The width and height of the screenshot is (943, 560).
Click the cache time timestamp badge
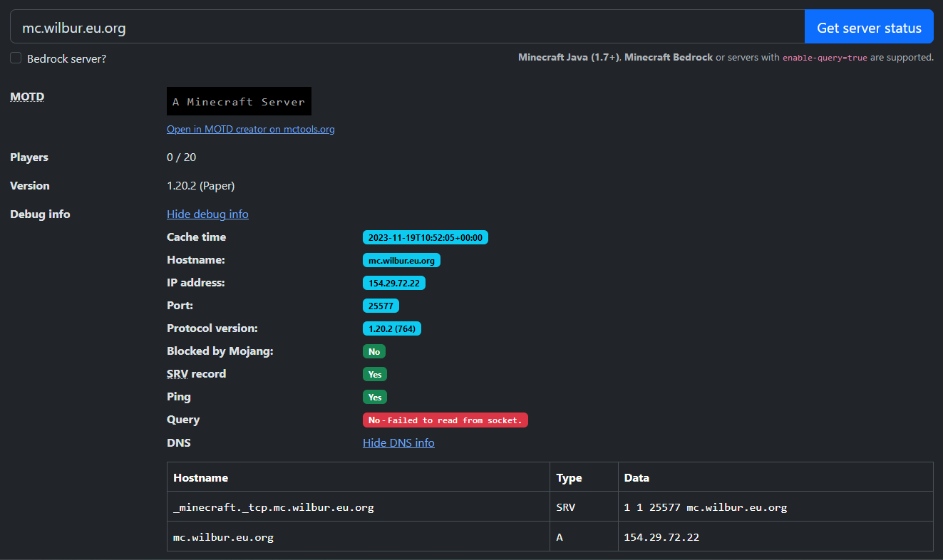point(426,237)
